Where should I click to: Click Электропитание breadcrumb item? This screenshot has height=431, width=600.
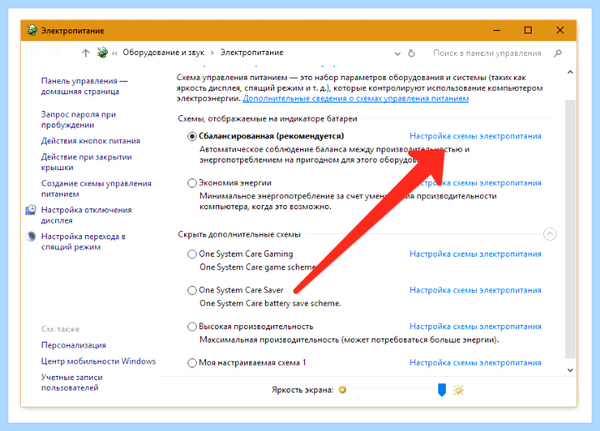252,52
